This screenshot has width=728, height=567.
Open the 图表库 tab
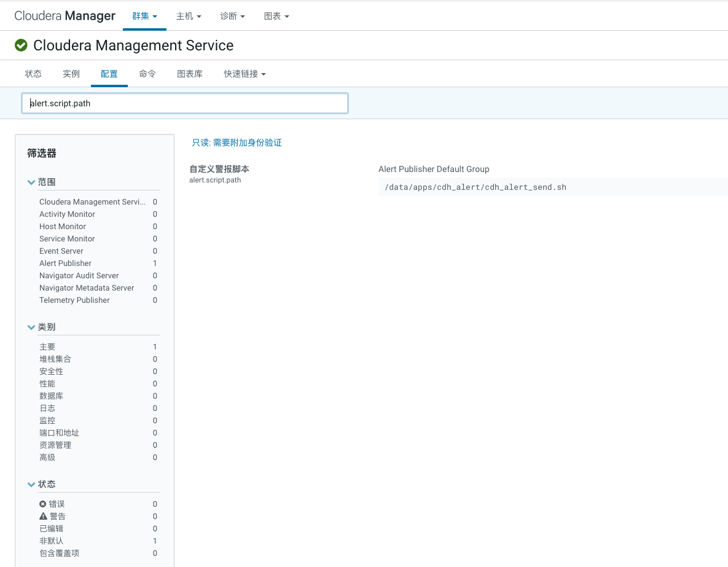190,74
